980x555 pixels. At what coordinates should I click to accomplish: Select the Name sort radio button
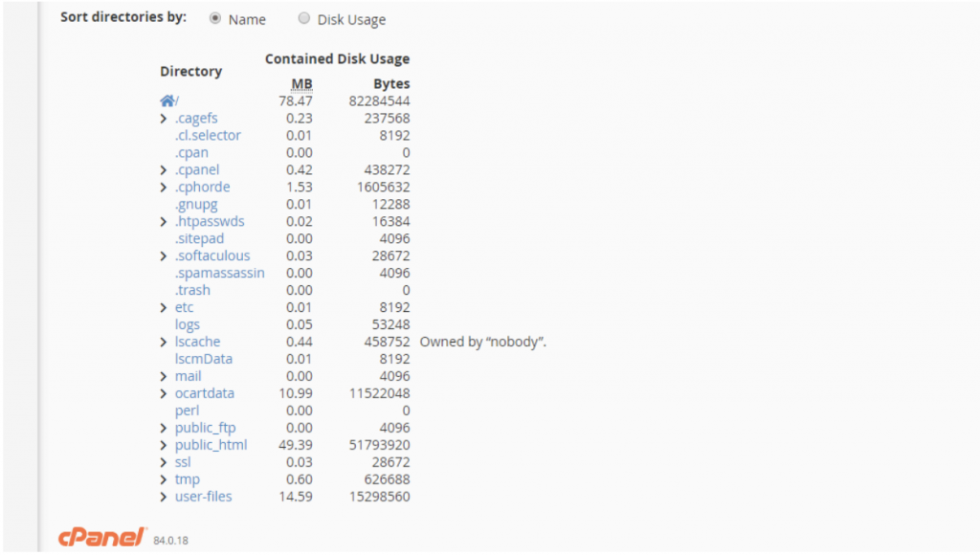pos(215,19)
